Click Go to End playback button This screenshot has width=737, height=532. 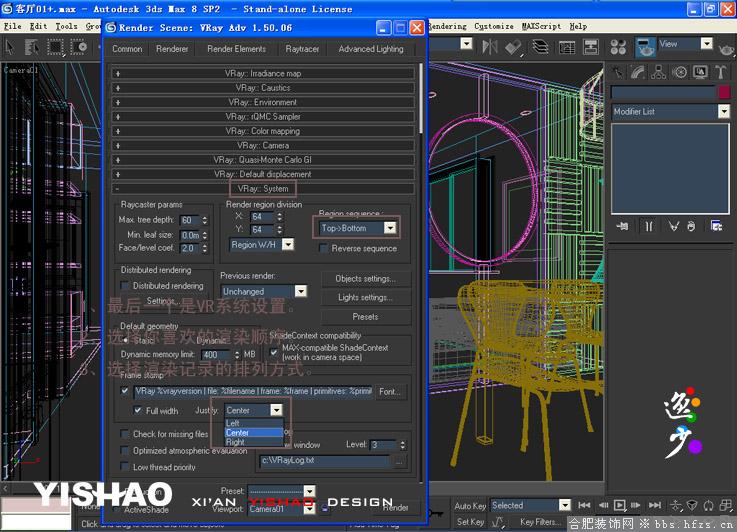tap(655, 505)
